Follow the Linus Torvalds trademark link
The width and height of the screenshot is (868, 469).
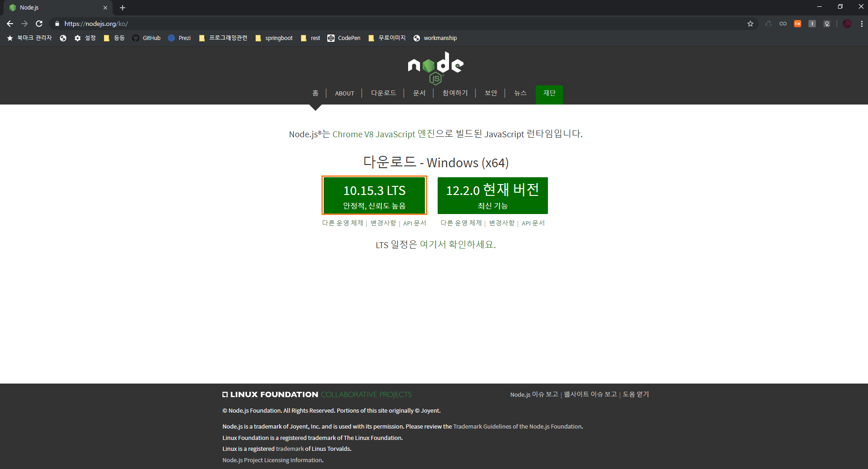point(290,449)
